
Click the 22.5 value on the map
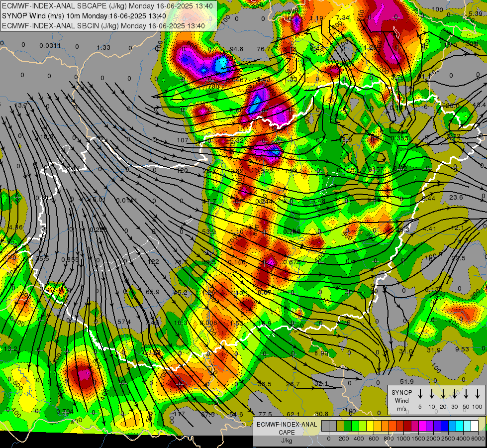[459, 258]
